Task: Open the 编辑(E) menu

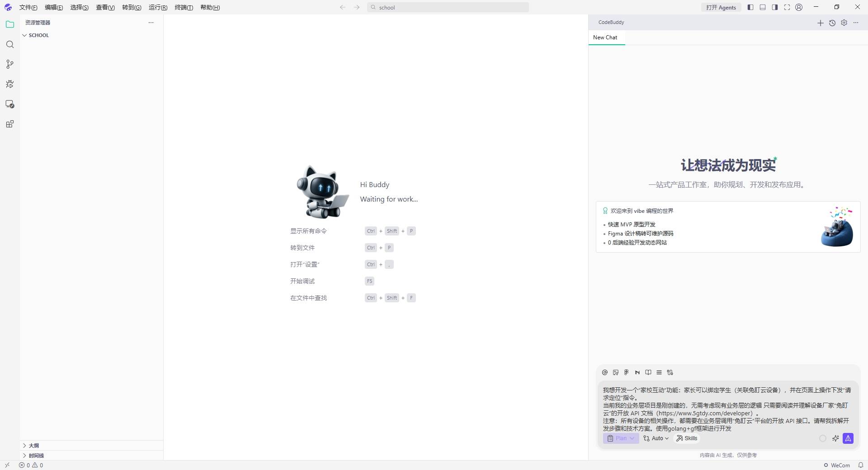Action: coord(54,7)
